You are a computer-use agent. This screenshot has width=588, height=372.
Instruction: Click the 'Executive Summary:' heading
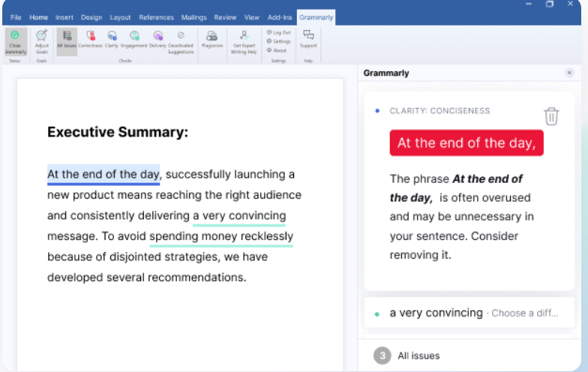click(x=118, y=132)
